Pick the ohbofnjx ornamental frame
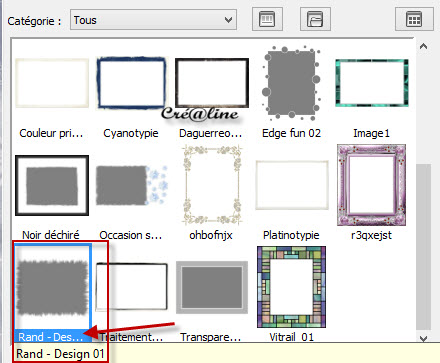Viewport: 440px width, 363px height. tap(212, 185)
